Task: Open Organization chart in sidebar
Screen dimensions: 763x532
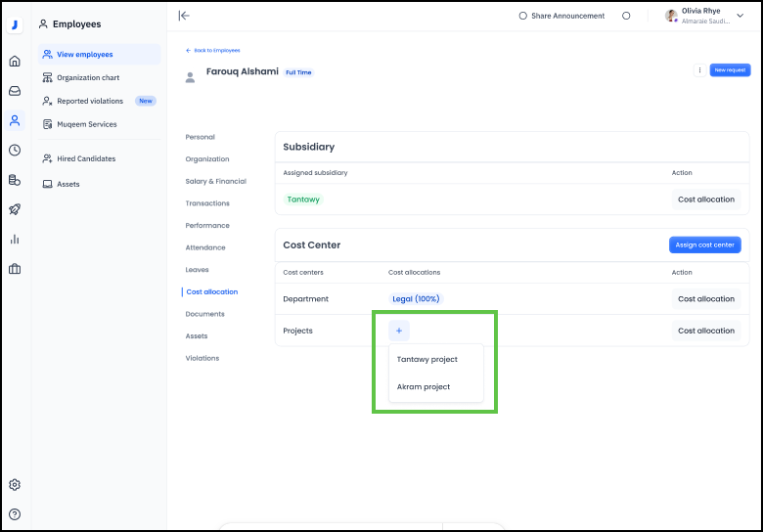Action: pos(88,77)
